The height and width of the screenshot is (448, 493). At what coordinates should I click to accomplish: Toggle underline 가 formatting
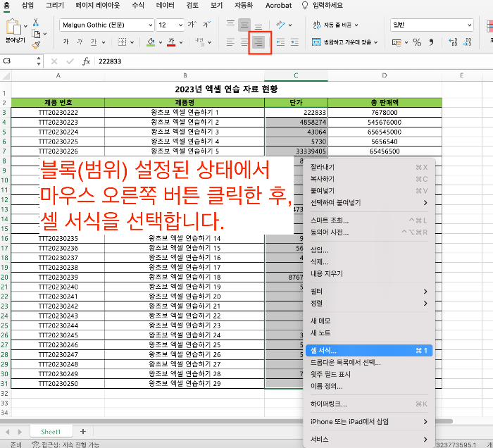pyautogui.click(x=94, y=42)
